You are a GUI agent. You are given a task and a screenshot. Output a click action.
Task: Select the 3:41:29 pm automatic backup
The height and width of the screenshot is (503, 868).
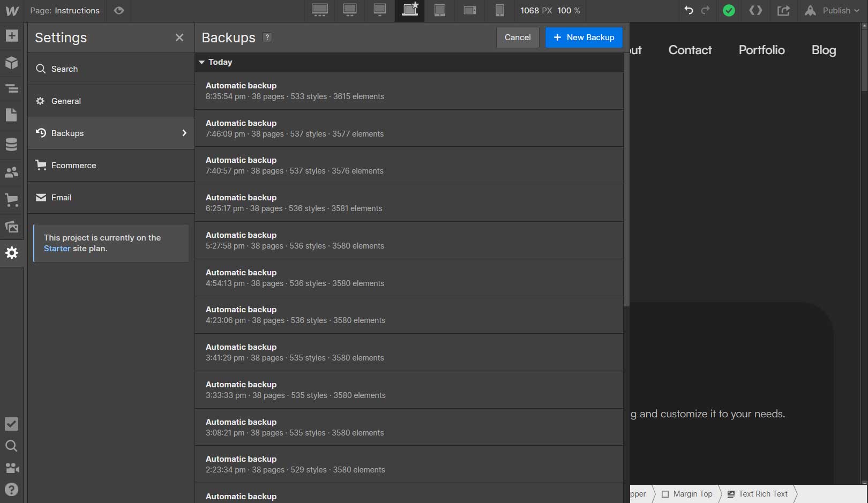[409, 352]
